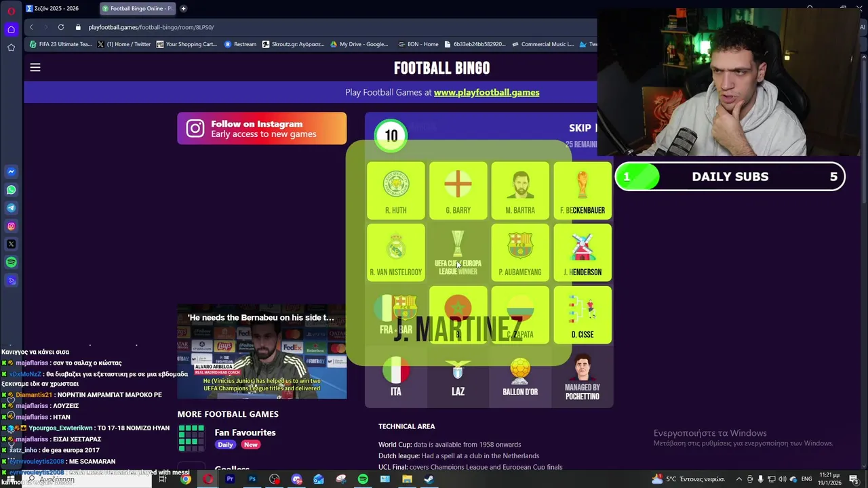Image resolution: width=868 pixels, height=488 pixels.
Task: Open the My Drive - Google bookmark
Action: 359,44
